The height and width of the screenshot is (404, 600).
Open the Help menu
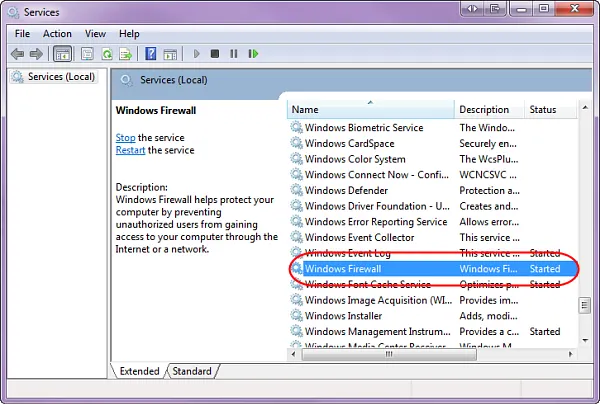tap(129, 34)
